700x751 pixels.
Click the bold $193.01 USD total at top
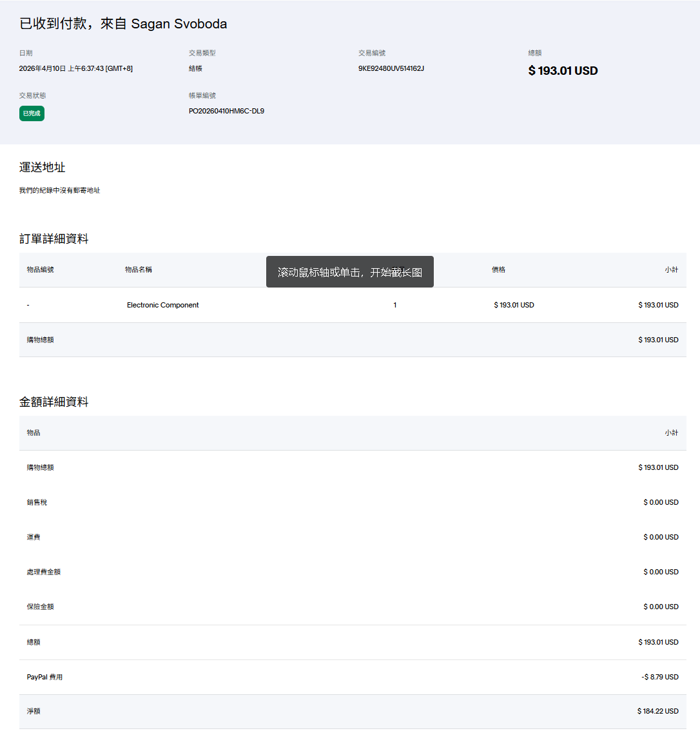[563, 71]
